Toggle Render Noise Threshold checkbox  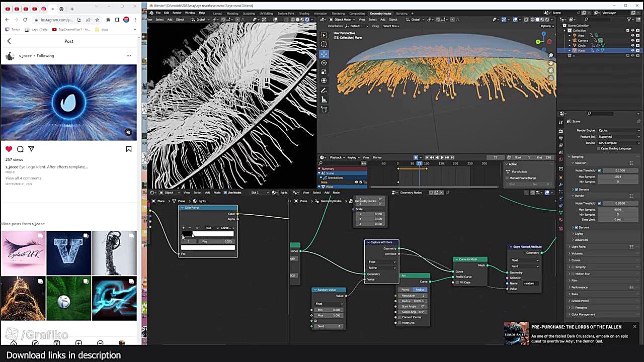coord(599,203)
